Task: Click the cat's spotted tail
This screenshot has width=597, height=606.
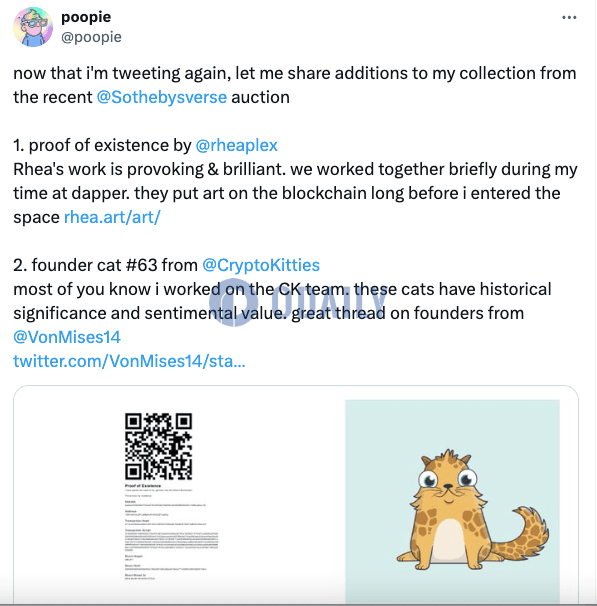Action: [x=524, y=535]
